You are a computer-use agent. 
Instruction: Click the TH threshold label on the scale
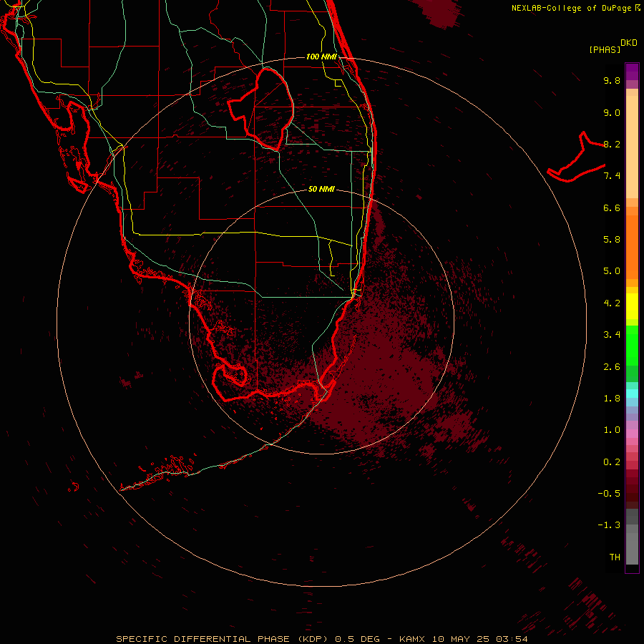click(x=615, y=557)
